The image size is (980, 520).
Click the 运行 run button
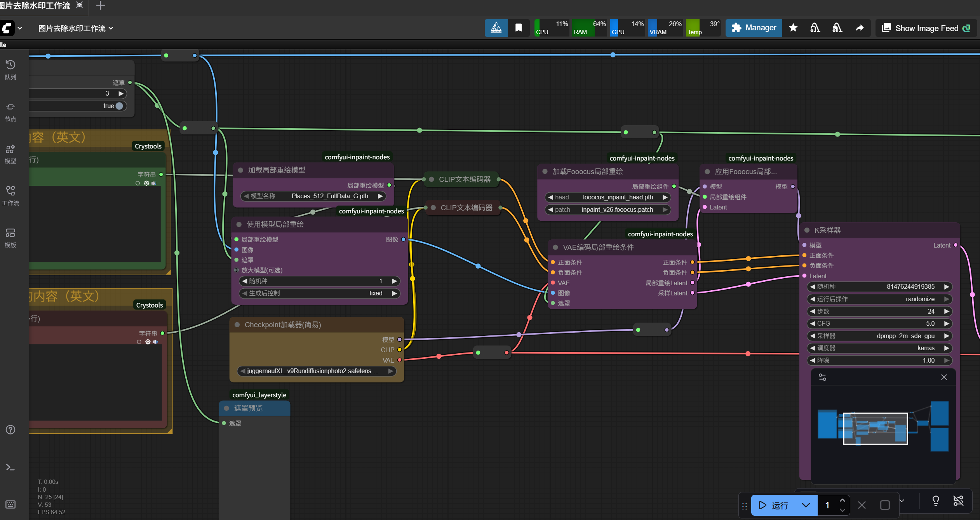pyautogui.click(x=774, y=505)
